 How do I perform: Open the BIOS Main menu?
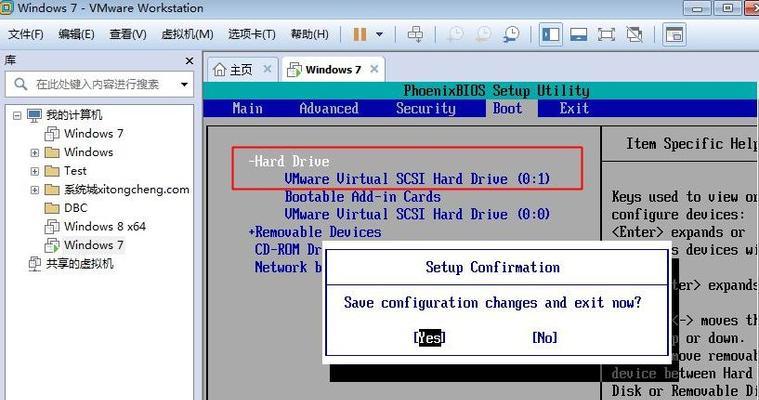point(247,108)
